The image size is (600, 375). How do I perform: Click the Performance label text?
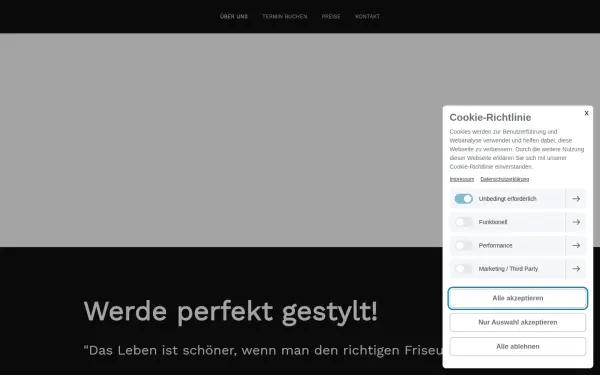coord(495,245)
